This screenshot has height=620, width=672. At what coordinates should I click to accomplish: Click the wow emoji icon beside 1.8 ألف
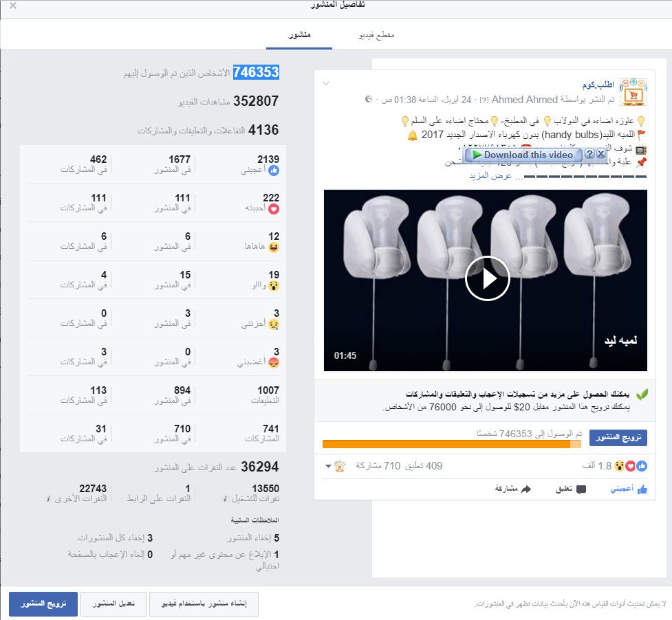click(620, 466)
